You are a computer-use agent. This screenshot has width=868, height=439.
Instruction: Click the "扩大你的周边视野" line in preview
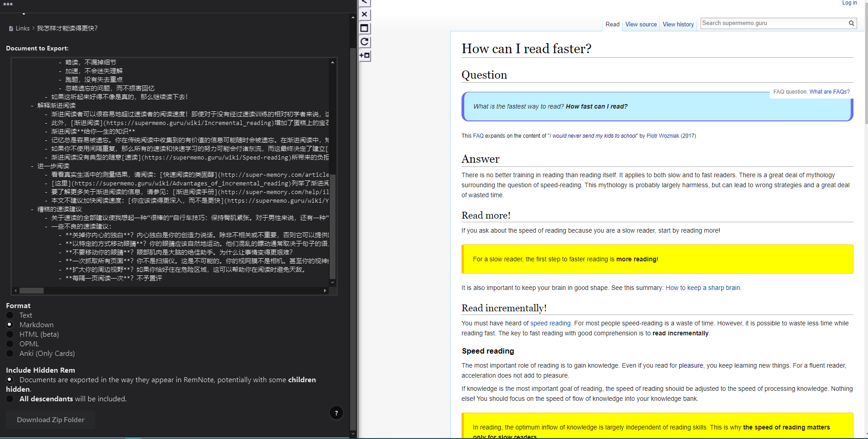(x=186, y=270)
